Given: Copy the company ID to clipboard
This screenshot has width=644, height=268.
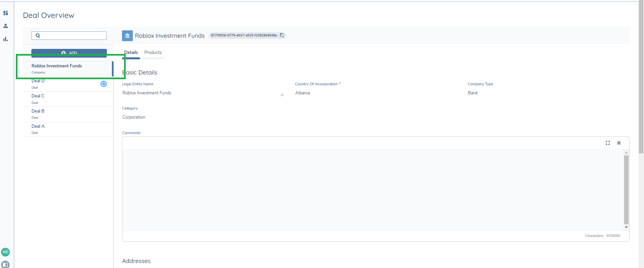Looking at the screenshot, I should [x=282, y=35].
